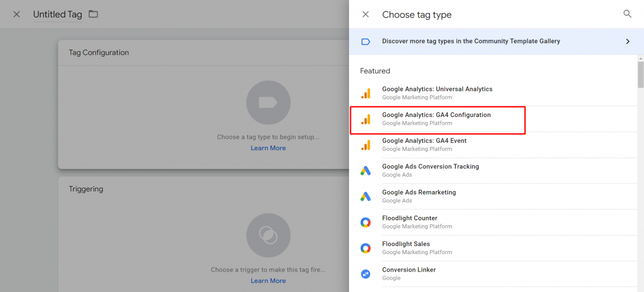Click the tag icon in Community Template banner
Screen dimensions: 644x292
[x=365, y=41]
